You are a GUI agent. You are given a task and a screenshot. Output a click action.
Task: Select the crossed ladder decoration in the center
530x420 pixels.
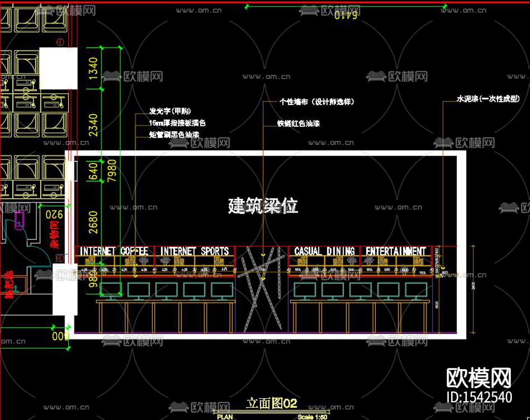[263, 290]
